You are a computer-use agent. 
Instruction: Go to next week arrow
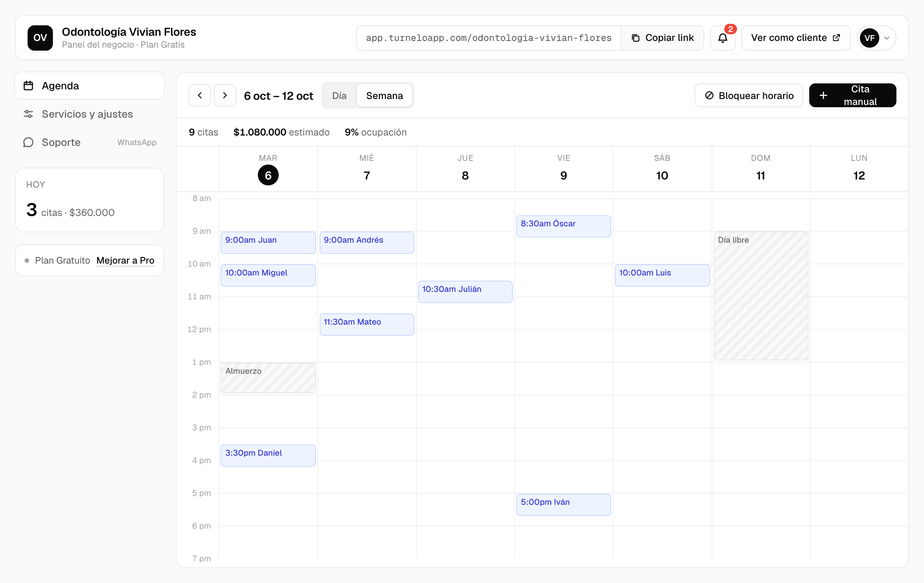225,95
